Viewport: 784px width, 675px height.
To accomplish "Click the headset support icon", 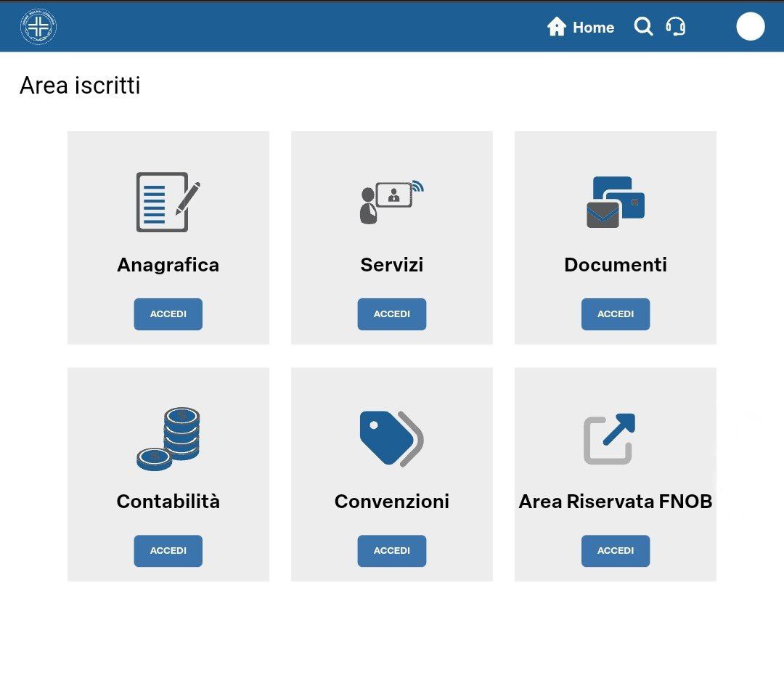I will tap(676, 27).
